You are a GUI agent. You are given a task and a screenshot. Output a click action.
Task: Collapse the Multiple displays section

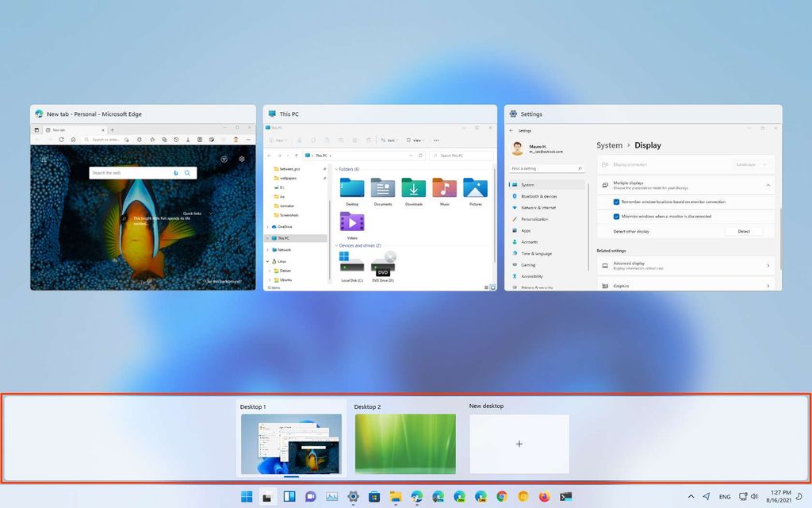coord(768,186)
